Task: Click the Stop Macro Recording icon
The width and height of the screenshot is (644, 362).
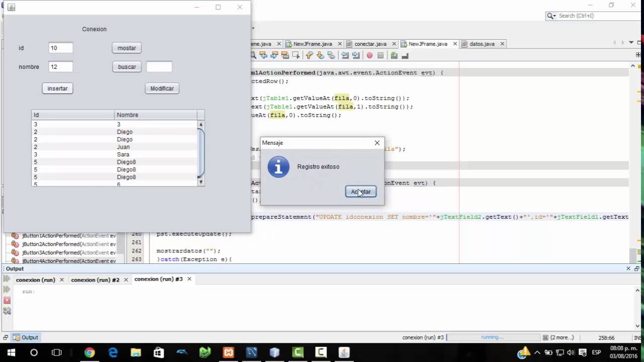Action: click(x=380, y=55)
